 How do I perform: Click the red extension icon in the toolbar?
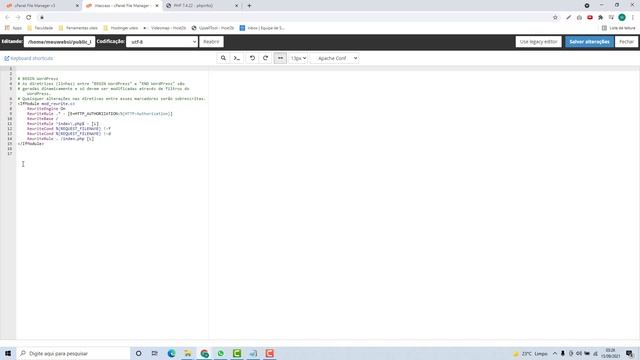click(590, 17)
